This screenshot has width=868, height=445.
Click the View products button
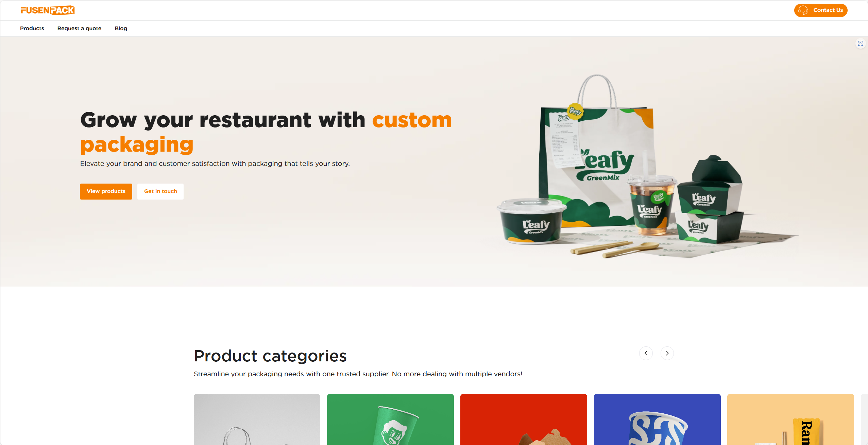point(106,191)
